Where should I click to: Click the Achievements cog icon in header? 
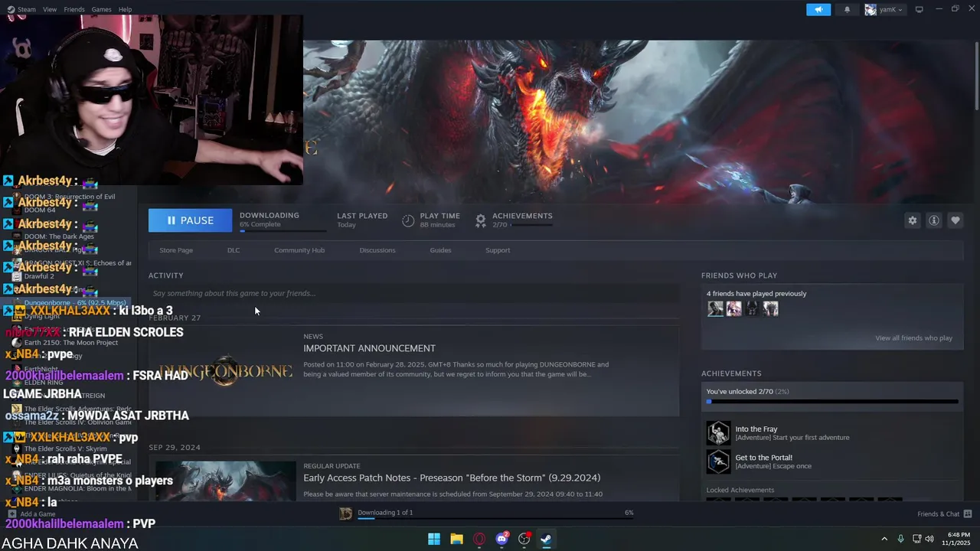480,220
